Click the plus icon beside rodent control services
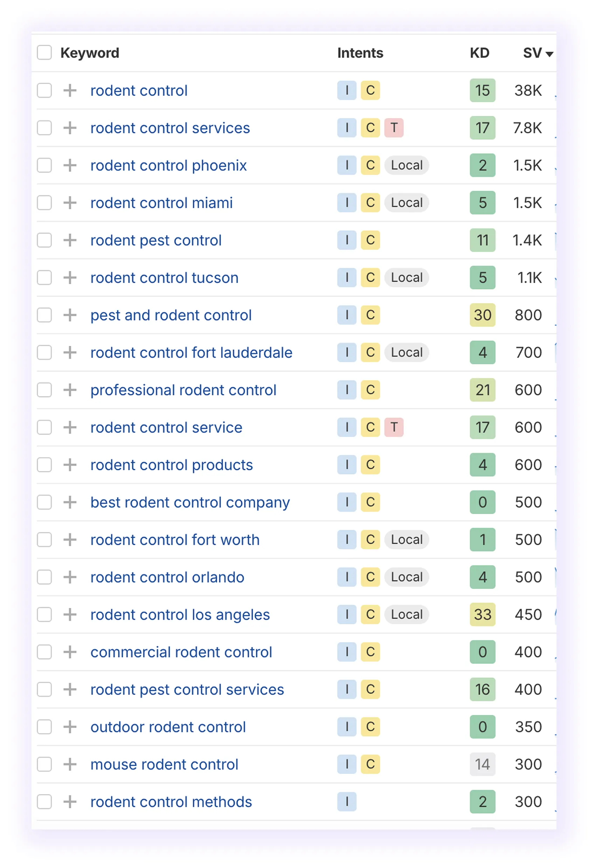Image resolution: width=595 pixels, height=868 pixels. point(70,128)
